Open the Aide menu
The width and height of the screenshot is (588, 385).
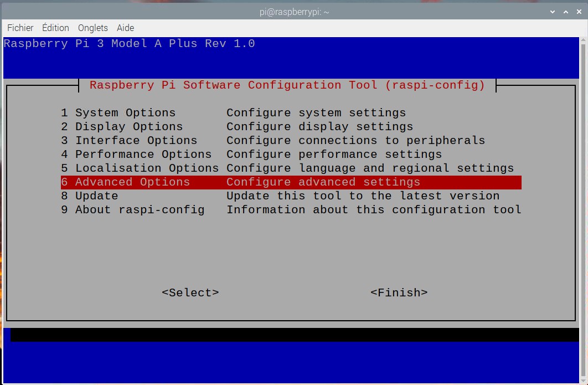(x=125, y=28)
